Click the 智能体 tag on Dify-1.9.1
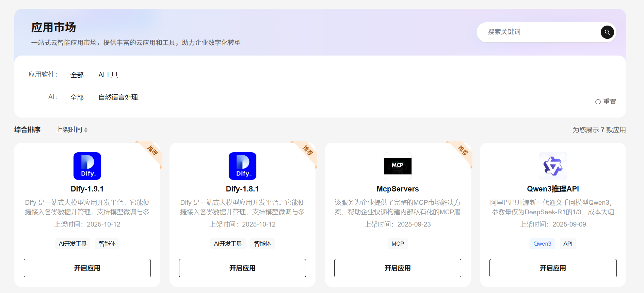Screen dimensions: 644x293 tap(107, 244)
